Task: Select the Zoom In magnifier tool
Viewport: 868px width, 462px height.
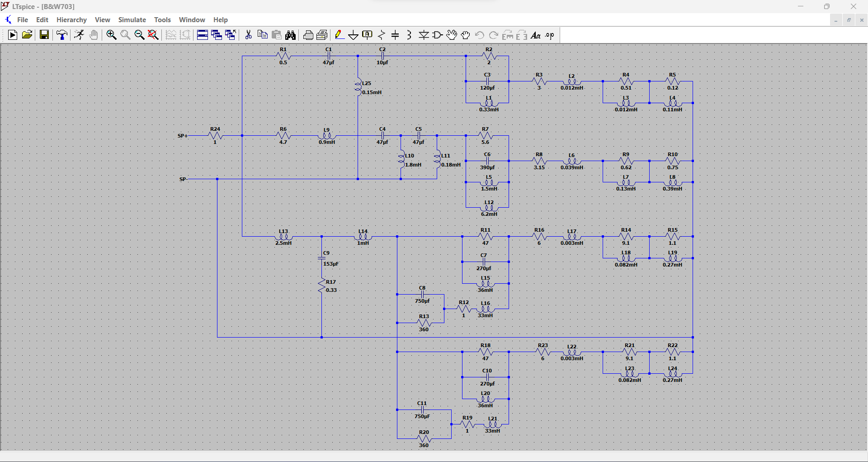Action: coord(111,35)
